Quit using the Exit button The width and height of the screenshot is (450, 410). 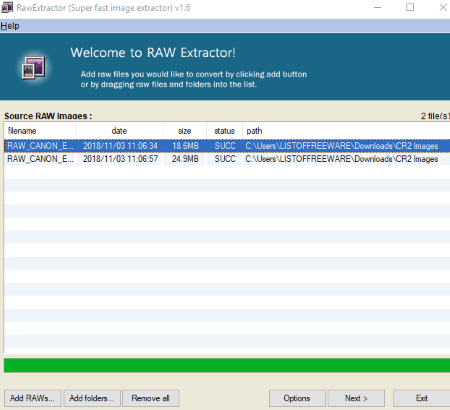(x=422, y=398)
